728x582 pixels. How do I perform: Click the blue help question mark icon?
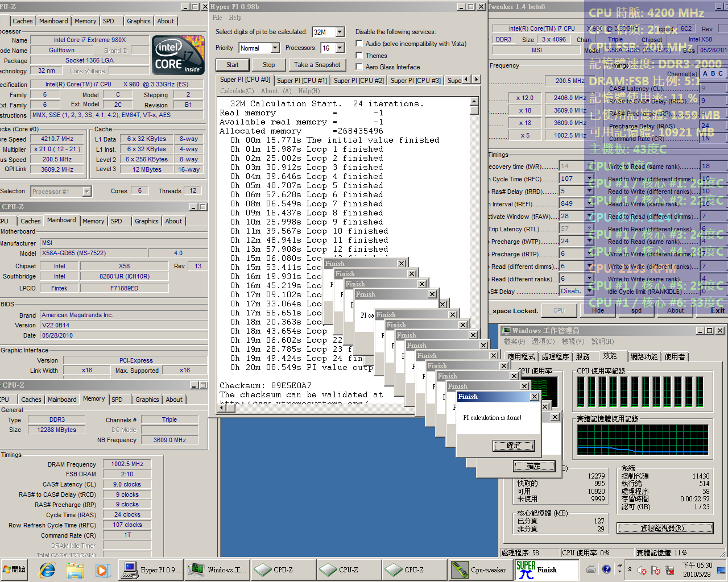click(606, 569)
